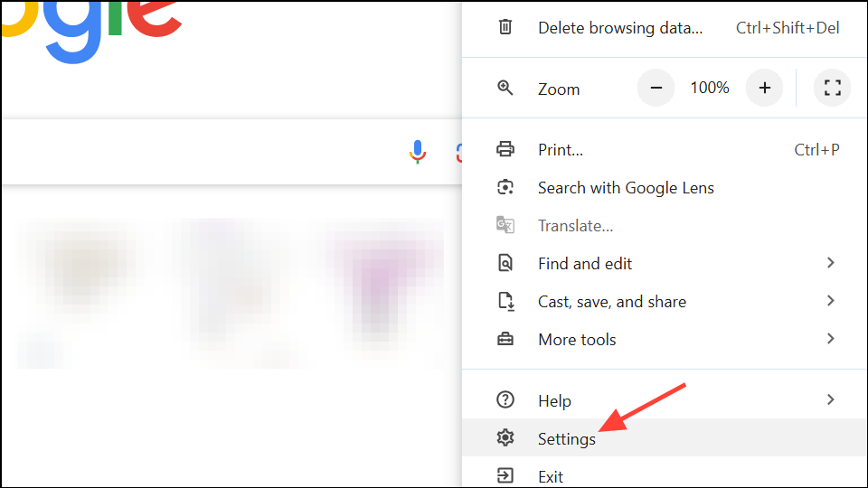
Task: Expand the Find and edit submenu arrow
Action: (x=830, y=263)
